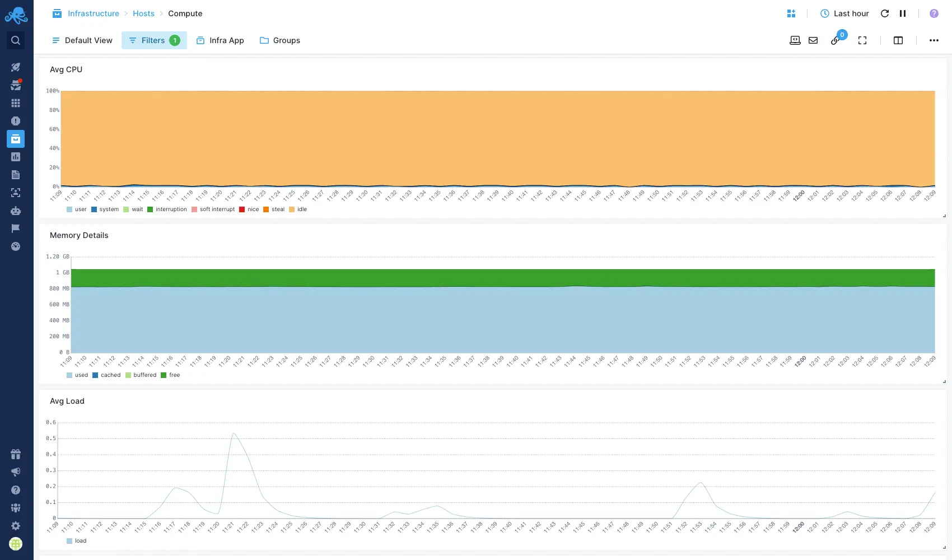This screenshot has width=952, height=560.
Task: Open the Default View dropdown
Action: coord(82,40)
